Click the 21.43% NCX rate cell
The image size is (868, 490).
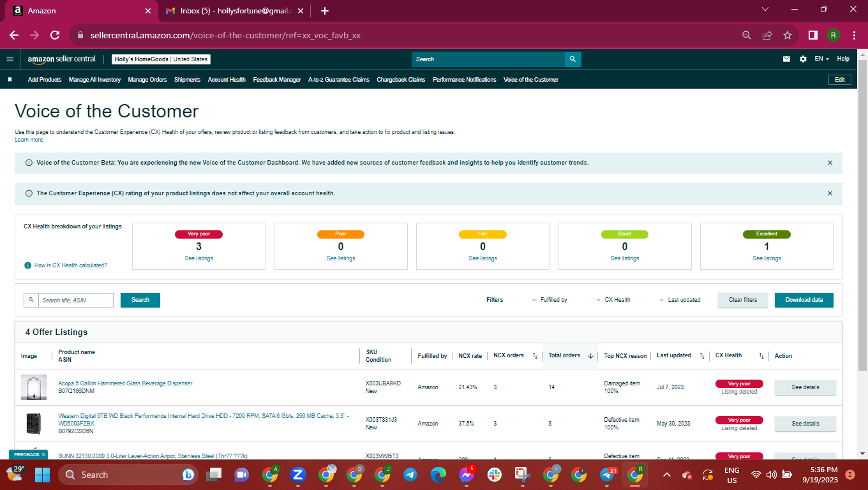pos(468,387)
